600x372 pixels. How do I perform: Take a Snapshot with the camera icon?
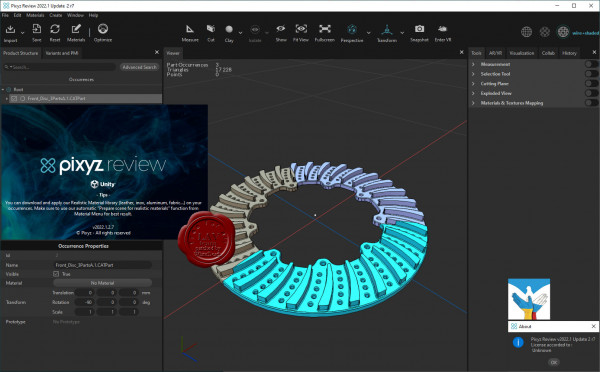coord(419,29)
